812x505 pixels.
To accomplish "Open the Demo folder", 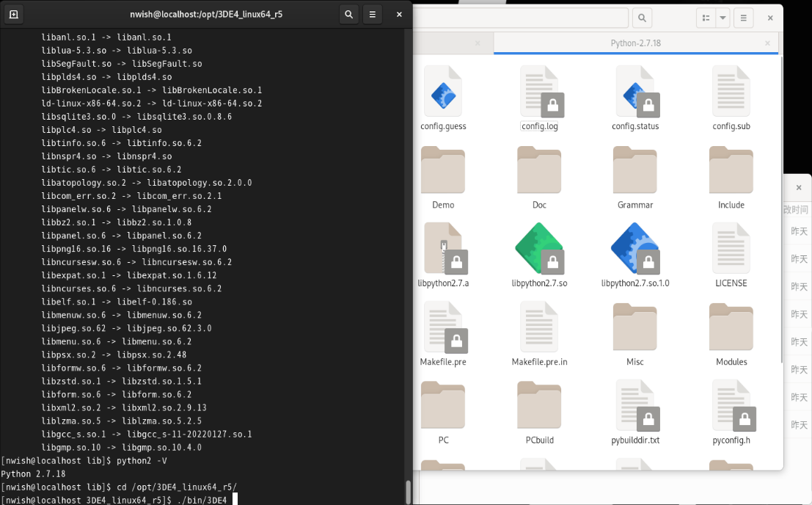I will point(443,170).
